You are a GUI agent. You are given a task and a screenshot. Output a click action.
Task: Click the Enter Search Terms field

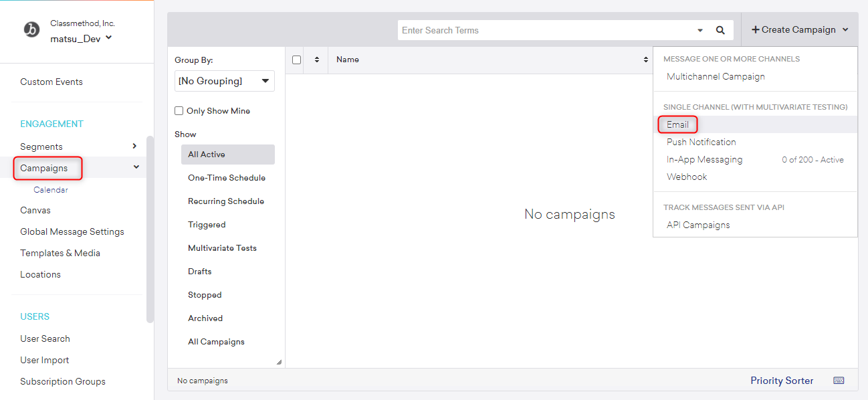point(545,30)
